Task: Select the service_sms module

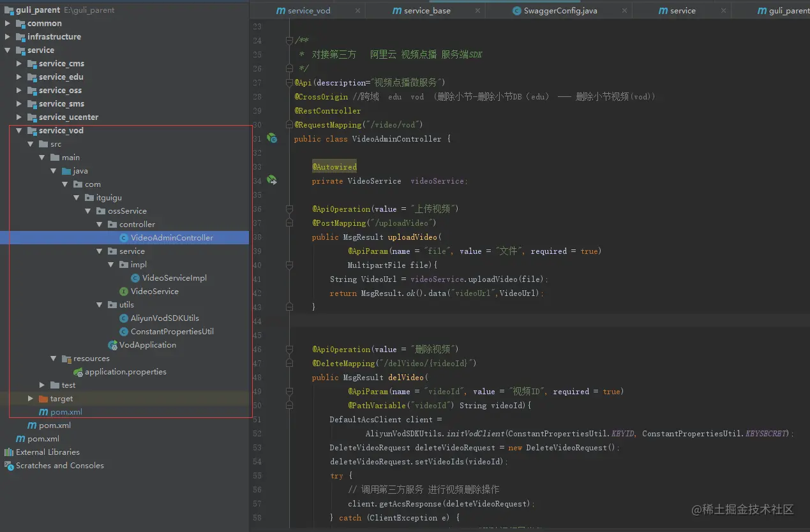Action: point(61,103)
